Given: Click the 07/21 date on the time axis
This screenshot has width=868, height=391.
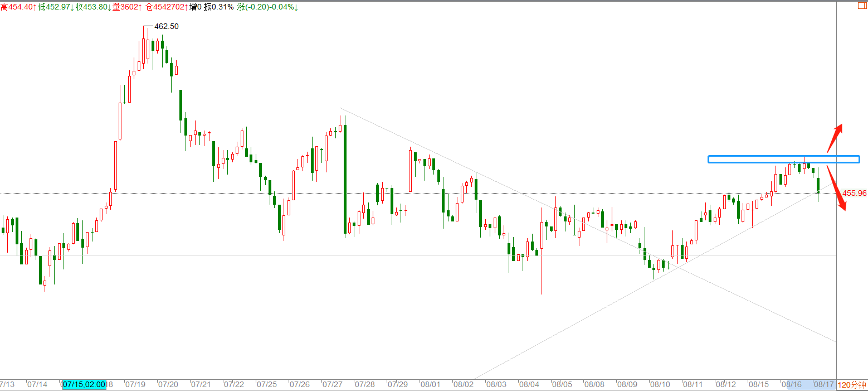Looking at the screenshot, I should coord(201,385).
